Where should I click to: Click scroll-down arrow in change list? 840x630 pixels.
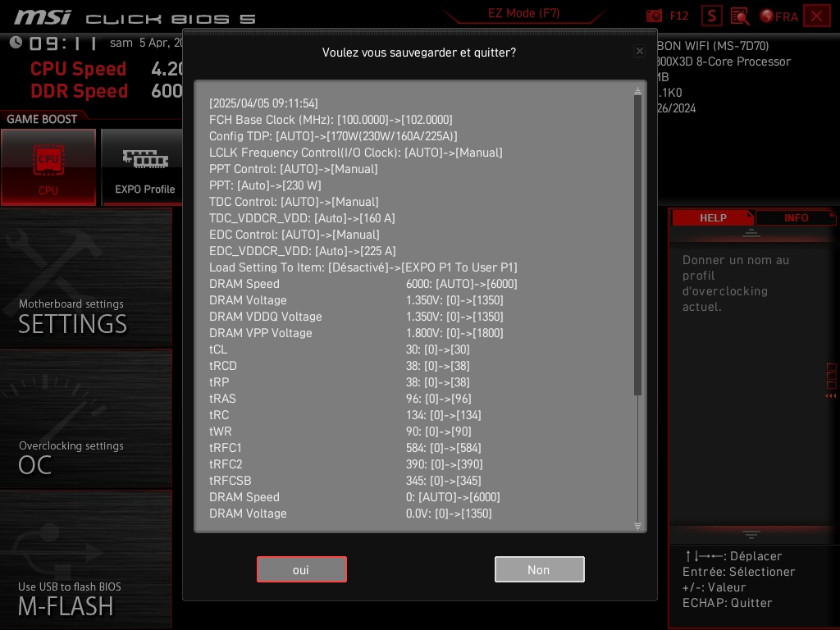pyautogui.click(x=637, y=527)
